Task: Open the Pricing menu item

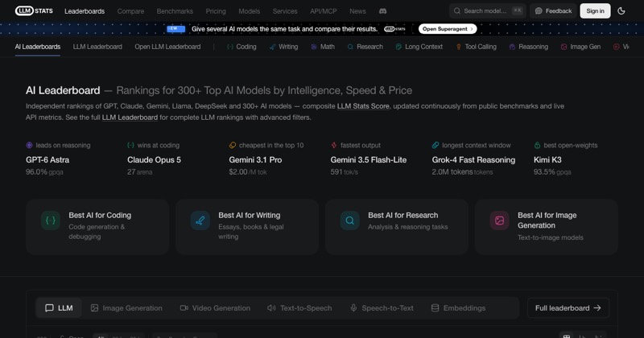Action: click(x=216, y=11)
